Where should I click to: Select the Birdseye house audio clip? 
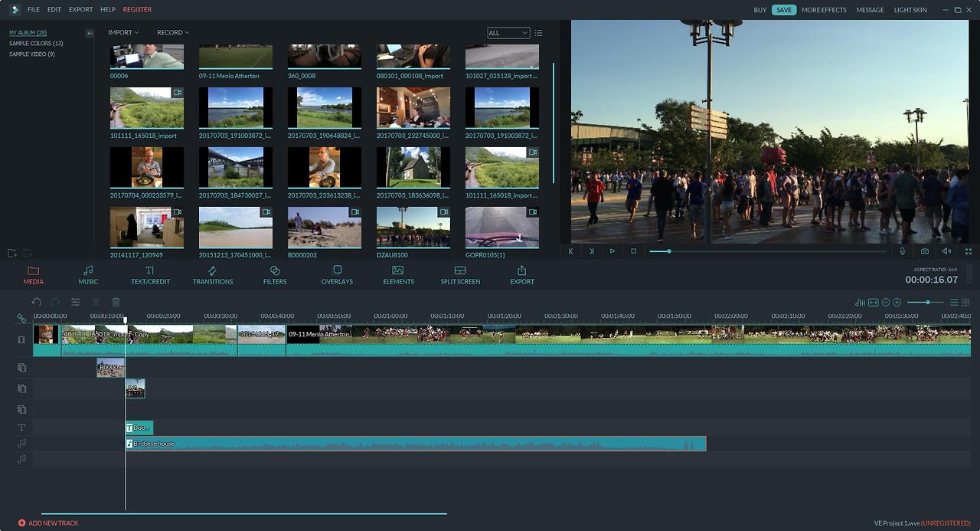tap(416, 444)
